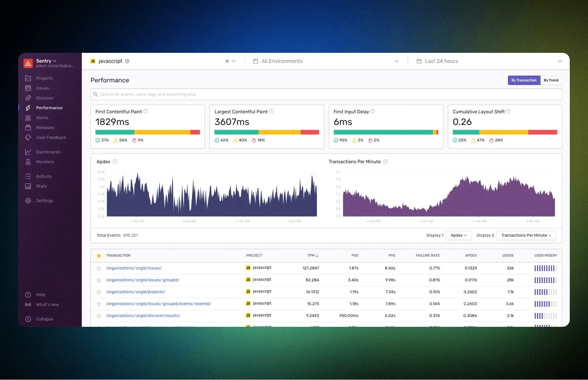Clear the javascript project filter
Image resolution: width=588 pixels, height=380 pixels.
tap(227, 61)
